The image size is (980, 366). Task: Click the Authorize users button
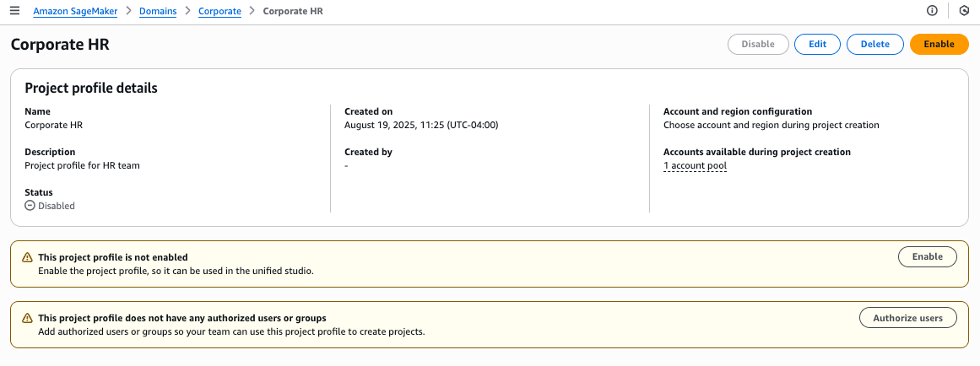(907, 317)
